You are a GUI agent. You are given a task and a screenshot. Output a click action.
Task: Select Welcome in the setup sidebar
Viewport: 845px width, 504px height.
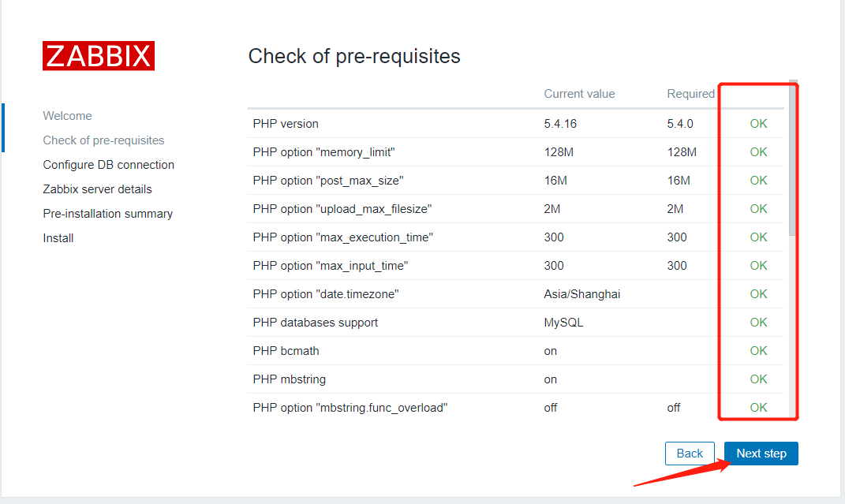point(67,116)
